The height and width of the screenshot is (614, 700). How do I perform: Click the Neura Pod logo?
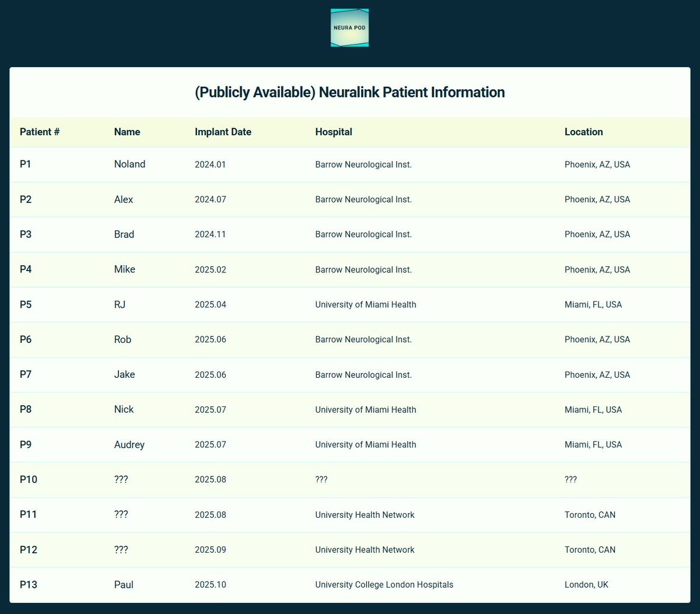click(349, 28)
